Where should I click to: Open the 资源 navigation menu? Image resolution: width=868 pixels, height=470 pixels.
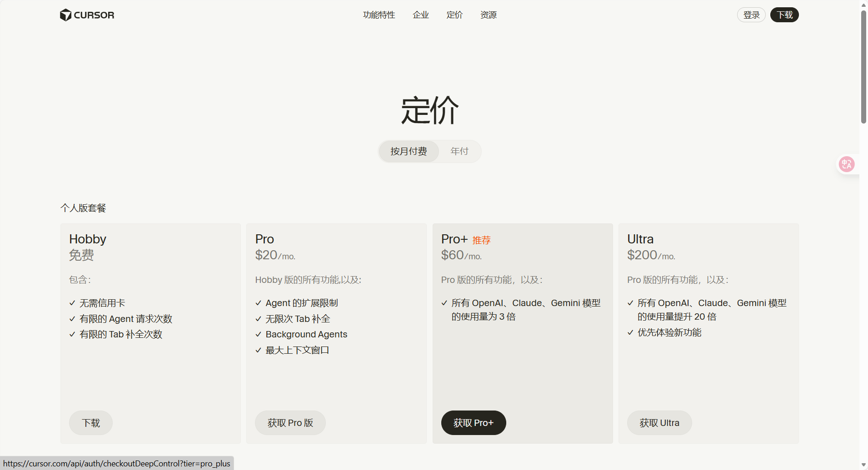point(489,15)
